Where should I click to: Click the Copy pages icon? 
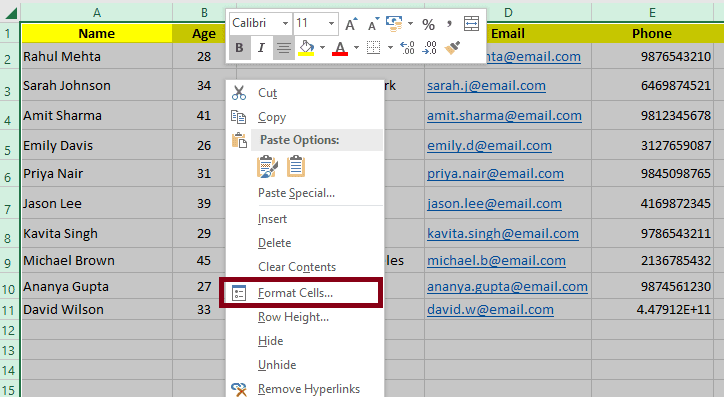239,117
